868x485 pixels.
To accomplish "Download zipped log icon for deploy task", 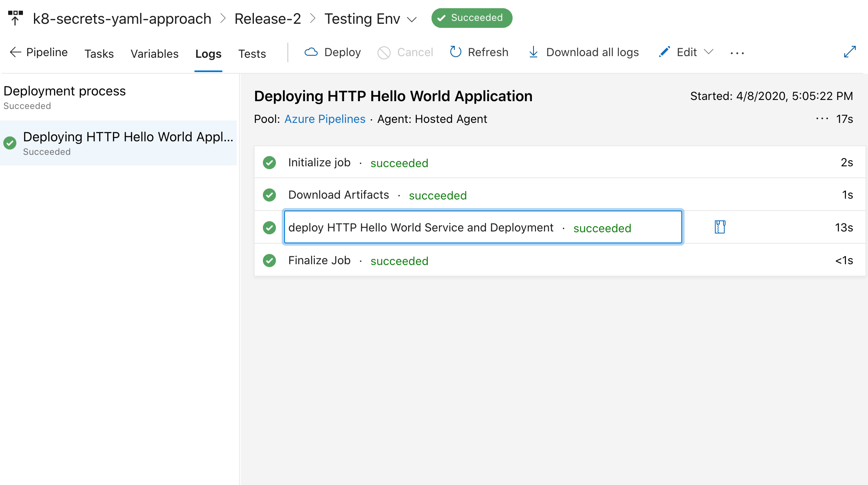I will click(720, 227).
